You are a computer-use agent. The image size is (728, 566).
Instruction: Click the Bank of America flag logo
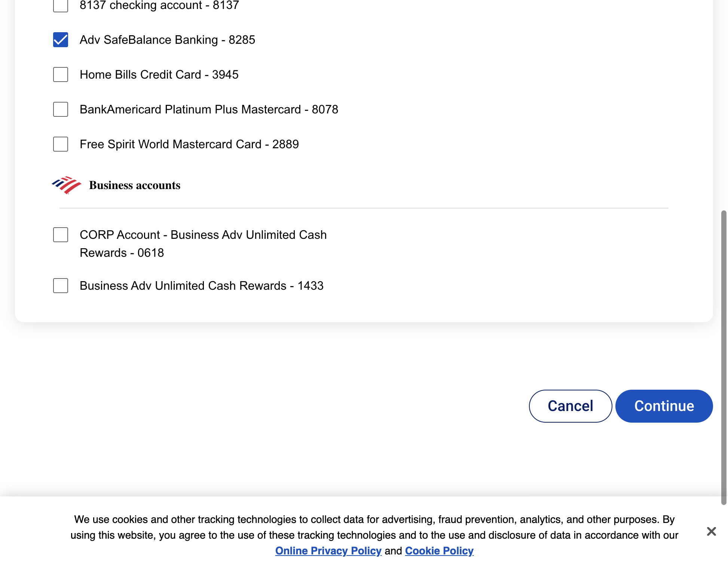coord(66,185)
